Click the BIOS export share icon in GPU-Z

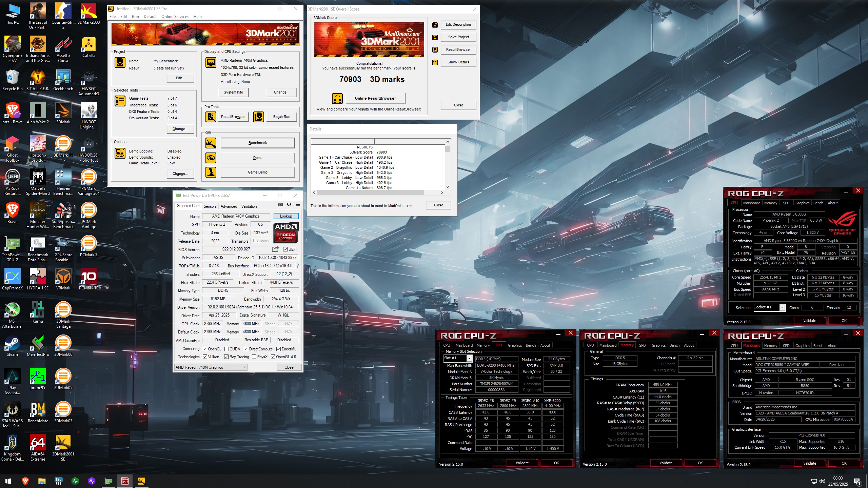click(275, 249)
